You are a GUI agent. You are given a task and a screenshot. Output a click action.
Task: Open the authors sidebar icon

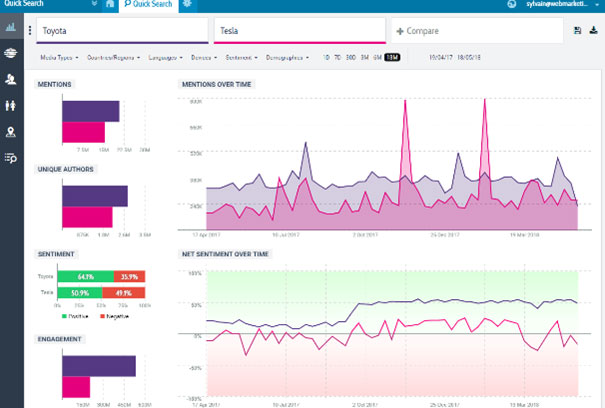click(11, 79)
